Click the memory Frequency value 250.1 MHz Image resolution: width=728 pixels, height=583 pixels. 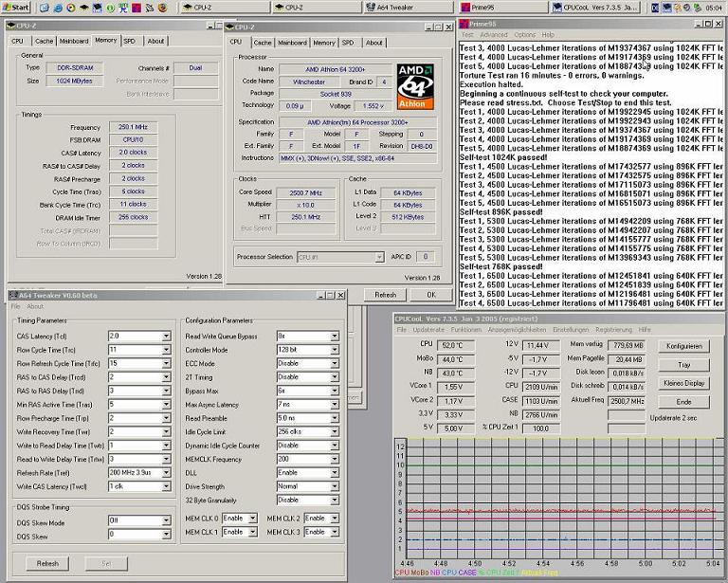(x=134, y=127)
